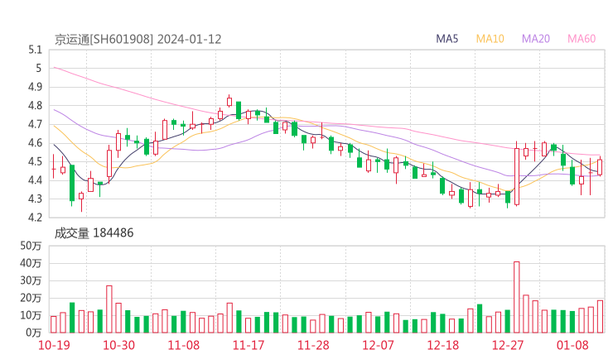
Task: Click the MA20 legend label
Action: [x=536, y=39]
